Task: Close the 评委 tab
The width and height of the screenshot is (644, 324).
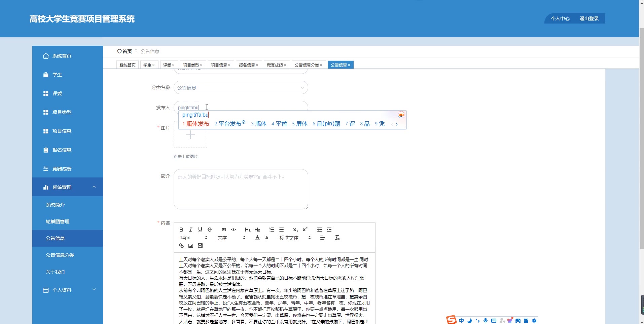Action: (173, 65)
